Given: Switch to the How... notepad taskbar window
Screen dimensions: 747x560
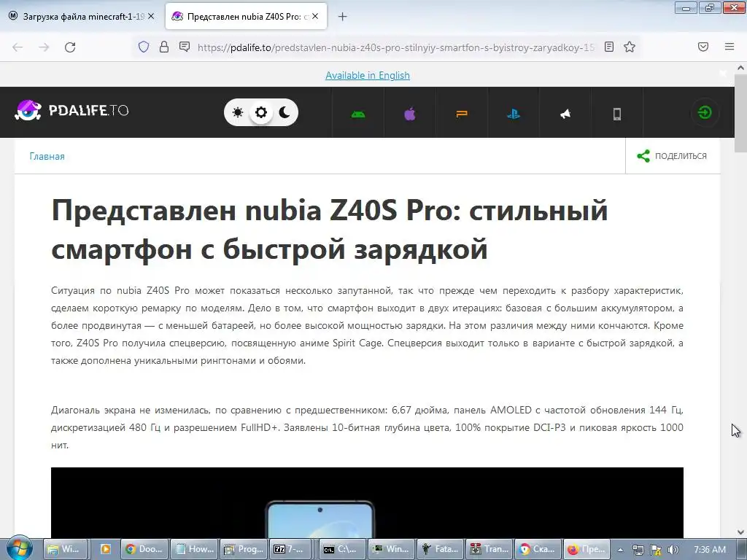Looking at the screenshot, I should tap(194, 549).
